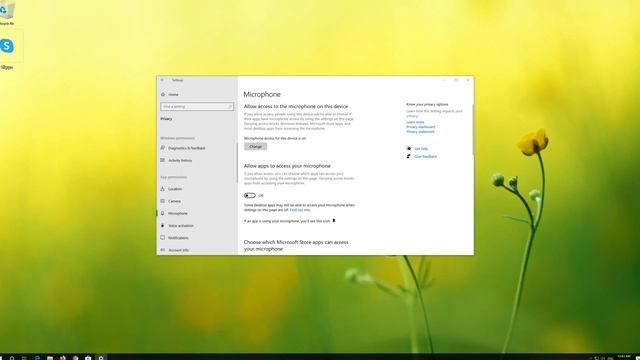
Task: Open the Privacy statement link
Action: [420, 132]
